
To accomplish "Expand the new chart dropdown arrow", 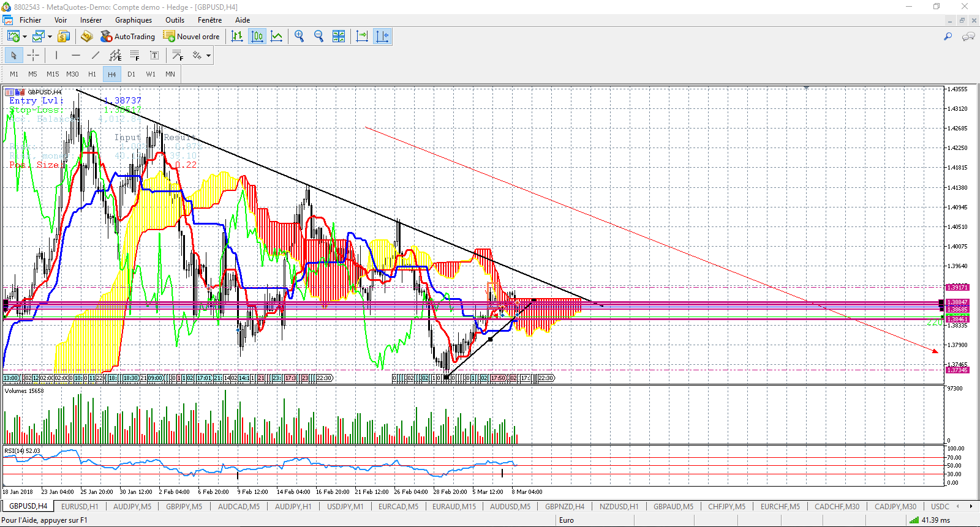I will coord(24,37).
